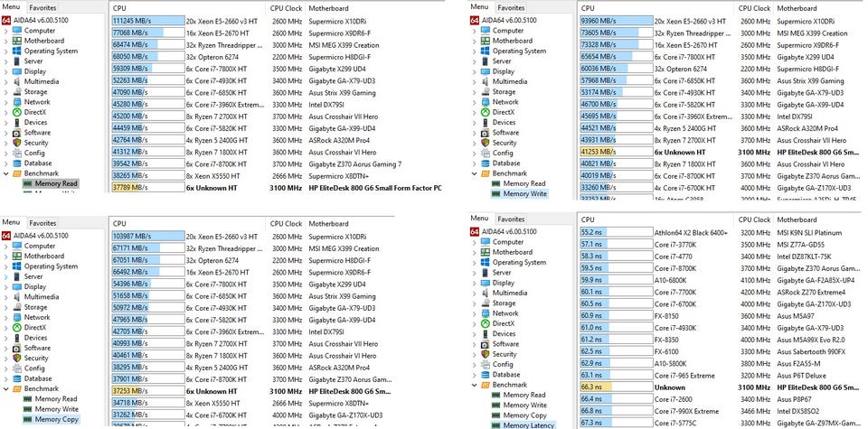Collapse the Benchmark node in the Memory Read window
The height and width of the screenshot is (429, 868).
(5, 173)
